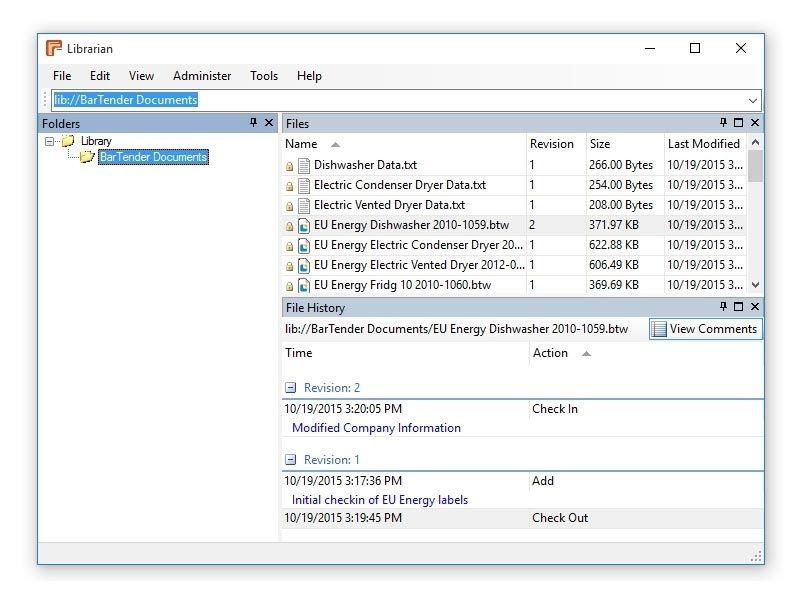Image resolution: width=800 pixels, height=600 pixels.
Task: Click file icon for Electric Condenser Dryer Data.txt
Action: (304, 185)
